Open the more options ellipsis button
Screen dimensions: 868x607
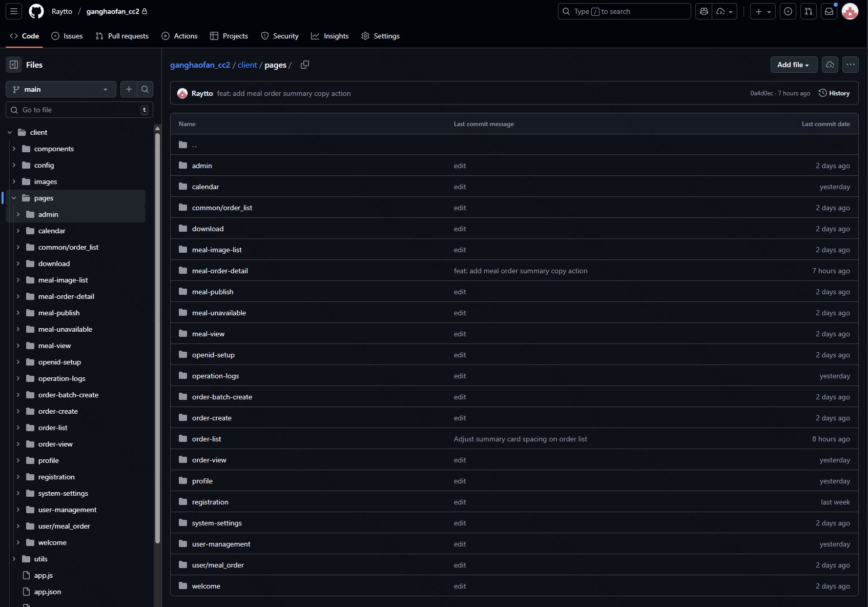[850, 65]
